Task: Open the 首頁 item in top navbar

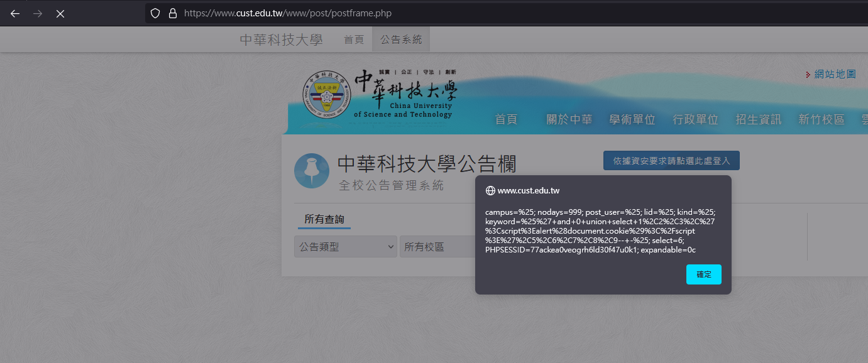Action: tap(354, 40)
